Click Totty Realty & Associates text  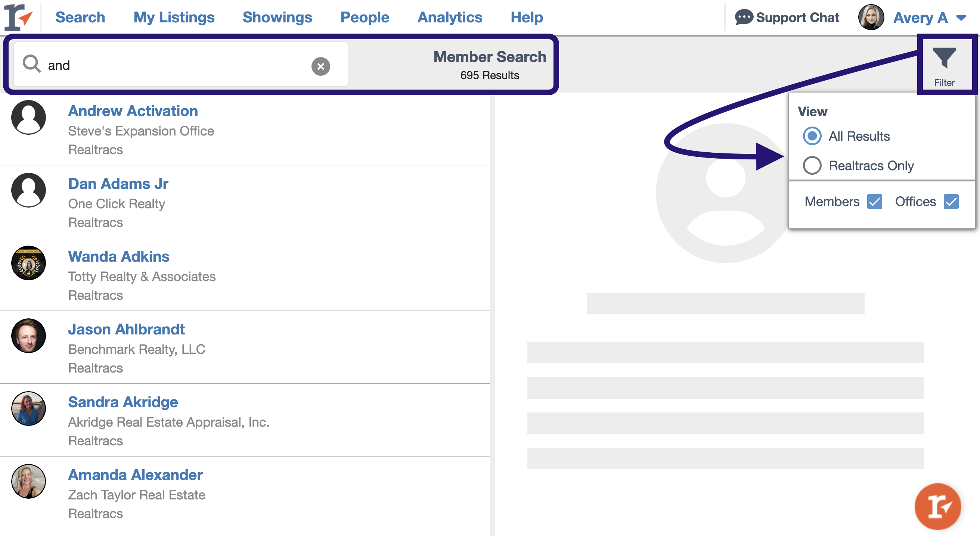click(x=142, y=277)
